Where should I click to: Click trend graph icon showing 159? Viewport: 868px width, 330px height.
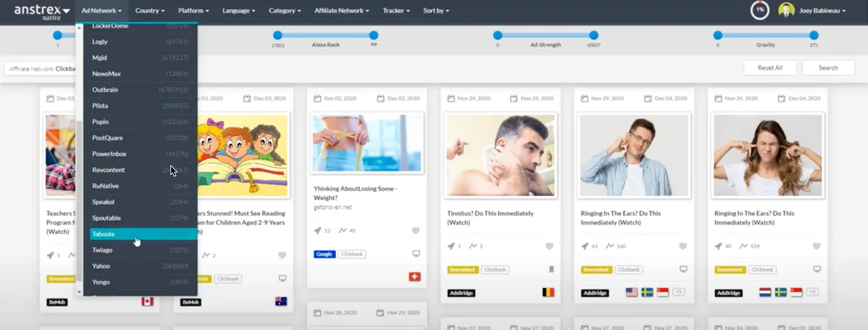pyautogui.click(x=744, y=246)
